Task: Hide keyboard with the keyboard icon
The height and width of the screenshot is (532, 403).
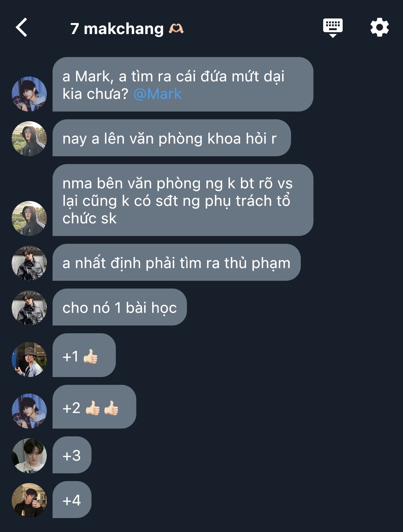Action: pos(333,28)
